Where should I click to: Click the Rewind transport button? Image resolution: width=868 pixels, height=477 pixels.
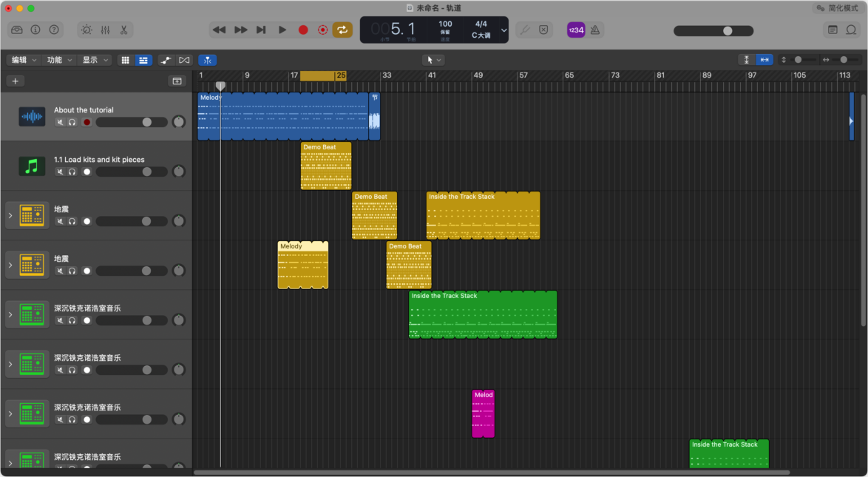(x=219, y=30)
